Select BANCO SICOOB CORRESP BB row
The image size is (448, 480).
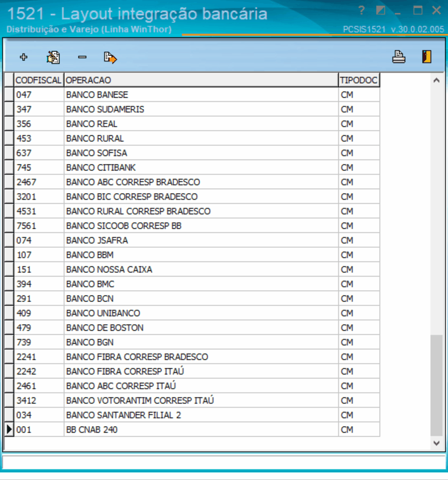pos(192,225)
